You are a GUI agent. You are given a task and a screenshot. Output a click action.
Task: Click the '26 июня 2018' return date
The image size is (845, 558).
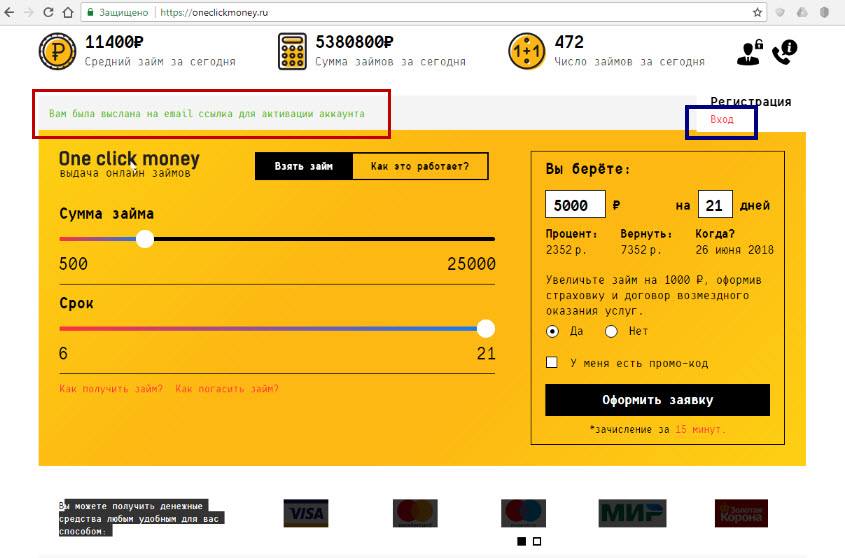click(x=735, y=250)
